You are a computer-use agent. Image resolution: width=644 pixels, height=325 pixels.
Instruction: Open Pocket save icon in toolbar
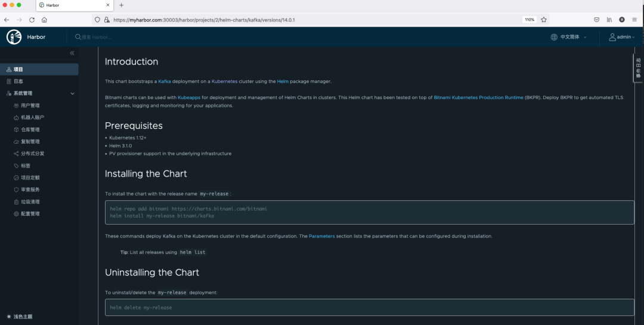click(x=597, y=20)
